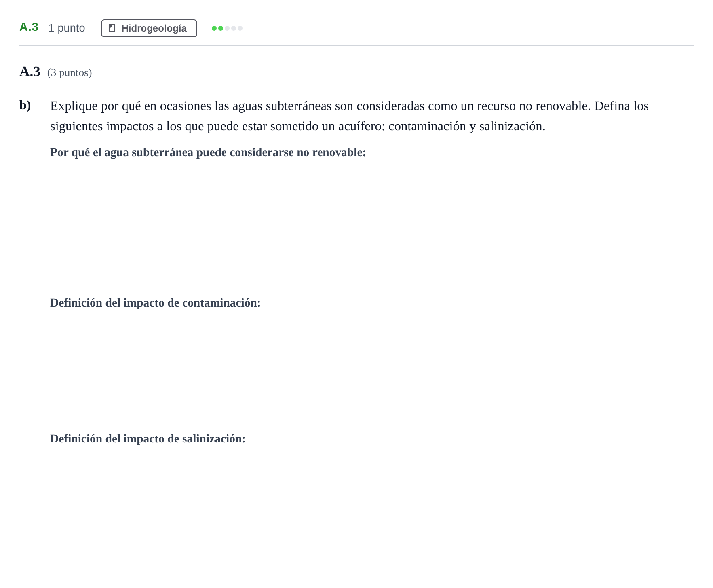This screenshot has height=588, width=713.
Task: Click the Hidrogeología topic tag
Action: coord(149,28)
